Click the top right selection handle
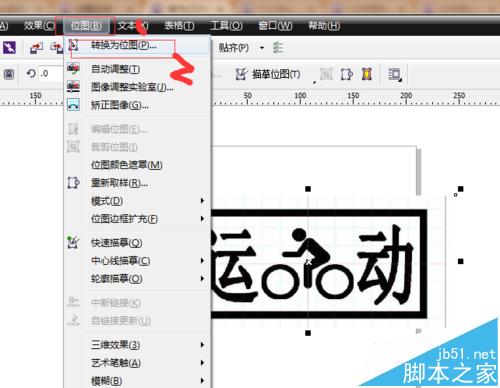 tap(460, 189)
